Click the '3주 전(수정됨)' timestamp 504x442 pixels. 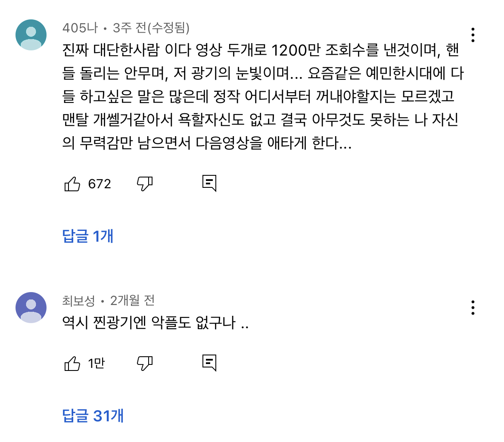coord(151,28)
